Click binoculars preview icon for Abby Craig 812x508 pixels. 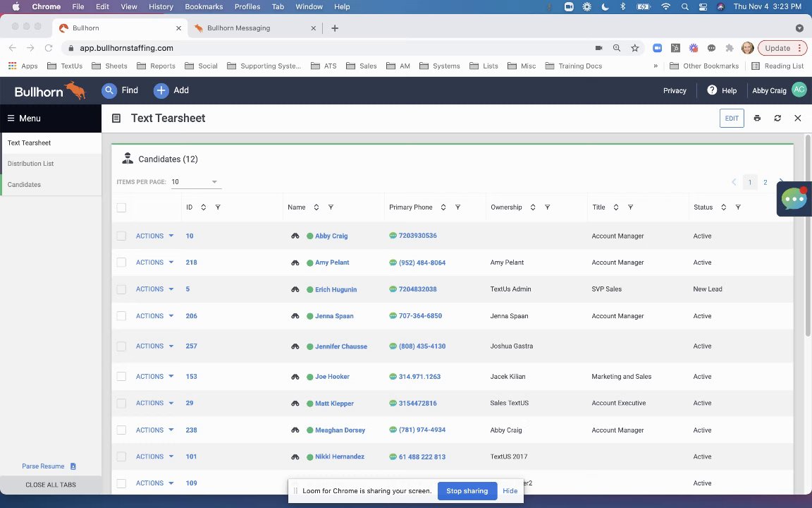click(295, 236)
